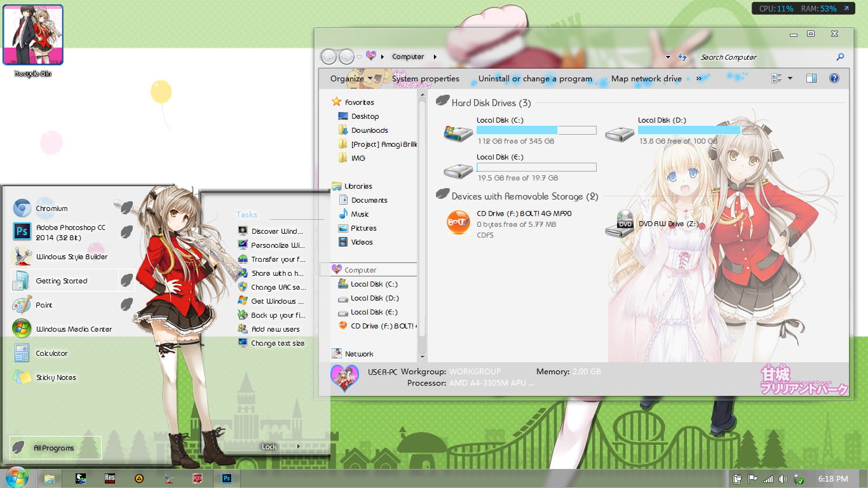Open Resource Hacker from the taskbar
The width and height of the screenshot is (868, 488).
pos(109,478)
